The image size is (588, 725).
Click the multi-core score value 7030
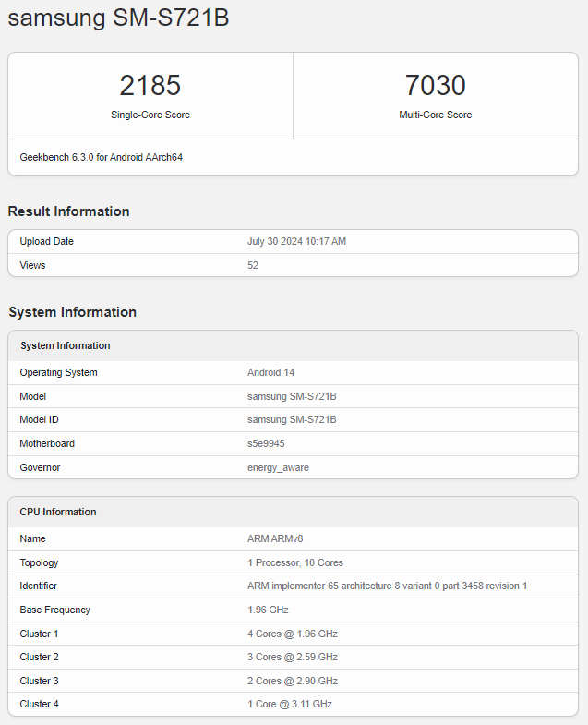pyautogui.click(x=435, y=86)
